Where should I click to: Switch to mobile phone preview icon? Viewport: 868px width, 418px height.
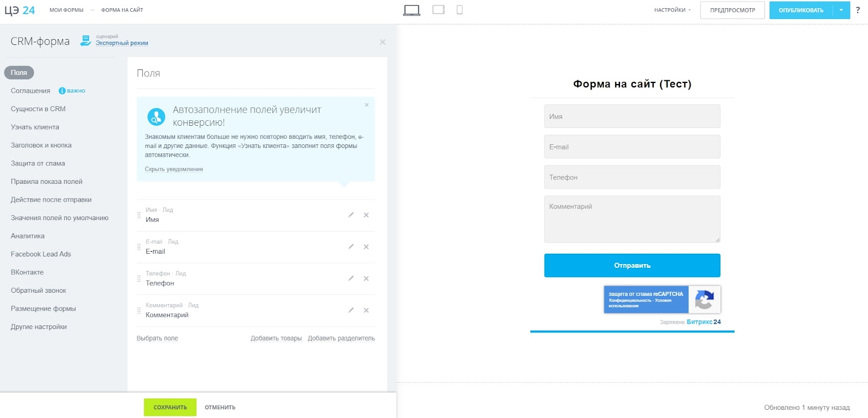(x=459, y=10)
